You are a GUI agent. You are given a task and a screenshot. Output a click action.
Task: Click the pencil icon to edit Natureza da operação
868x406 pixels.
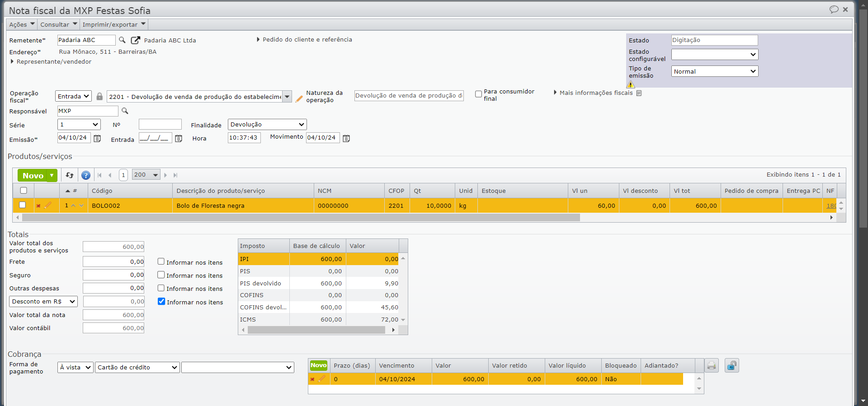[299, 98]
